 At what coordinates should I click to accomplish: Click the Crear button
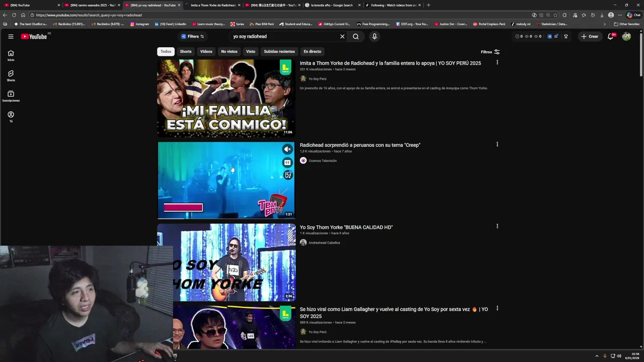pos(590,36)
